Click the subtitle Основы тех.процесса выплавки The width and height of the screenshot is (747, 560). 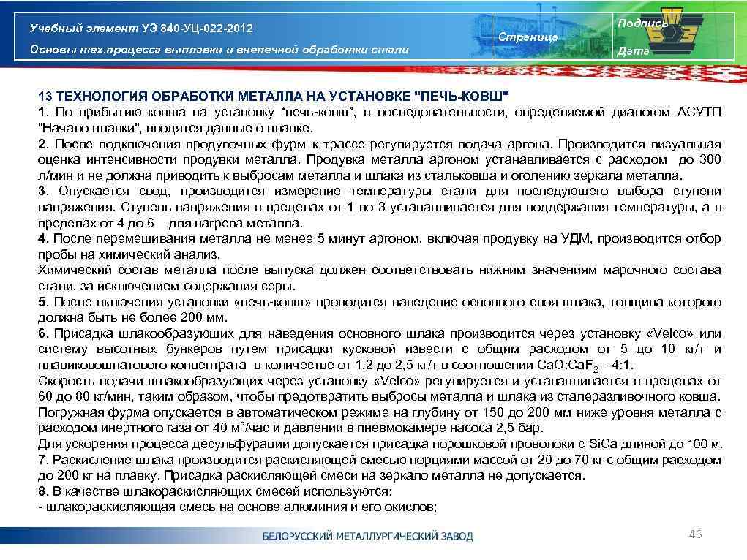pyautogui.click(x=216, y=50)
